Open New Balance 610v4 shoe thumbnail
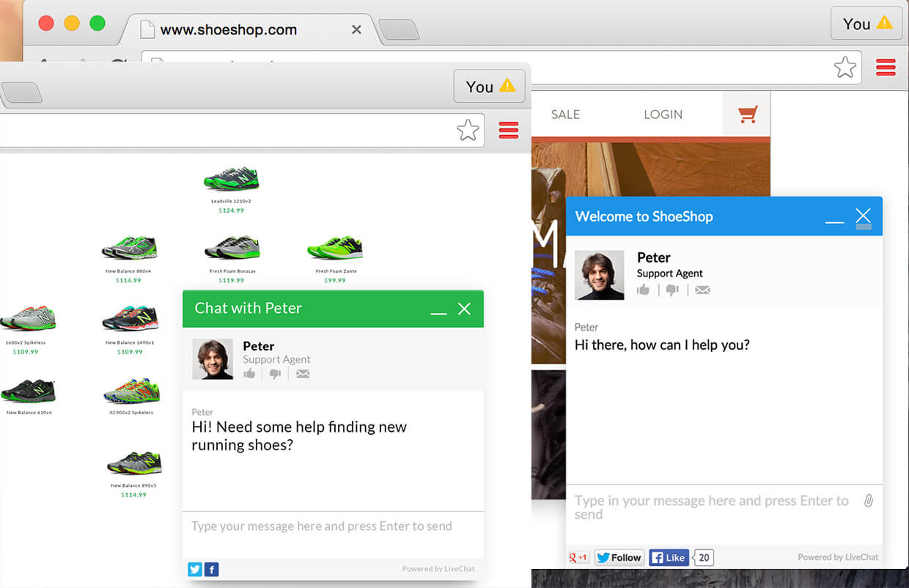Image resolution: width=909 pixels, height=588 pixels. 28,390
